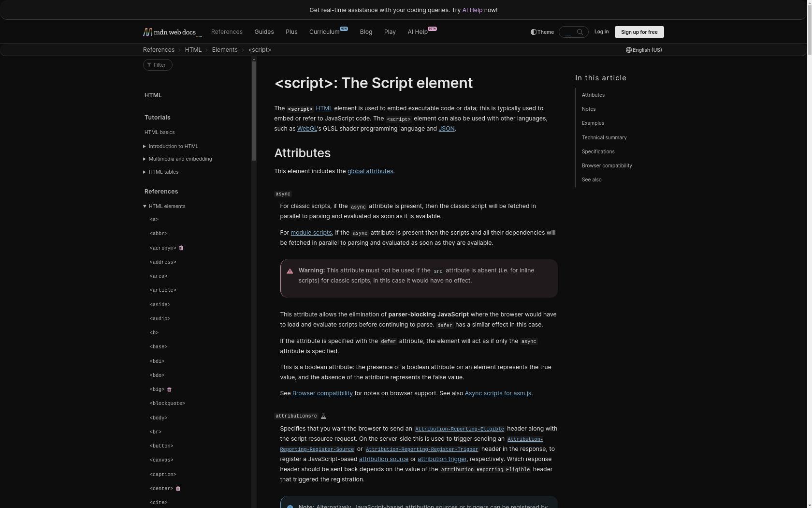Follow the attribution source link
The height and width of the screenshot is (508, 812).
point(384,459)
